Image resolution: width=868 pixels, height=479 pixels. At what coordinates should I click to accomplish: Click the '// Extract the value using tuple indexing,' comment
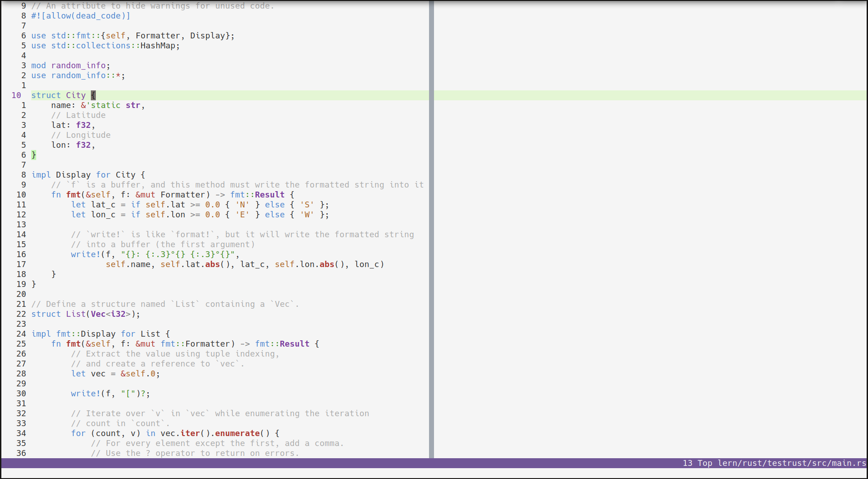[175, 354]
